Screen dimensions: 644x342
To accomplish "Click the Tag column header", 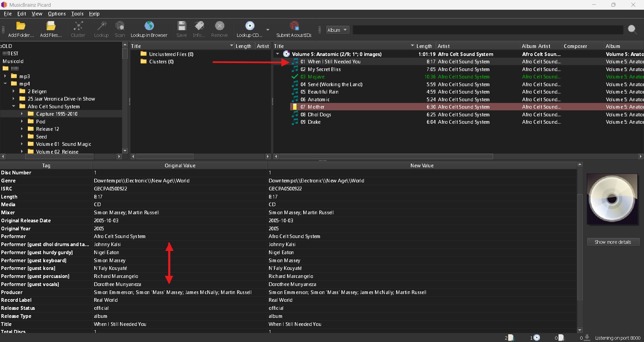I will [46, 165].
